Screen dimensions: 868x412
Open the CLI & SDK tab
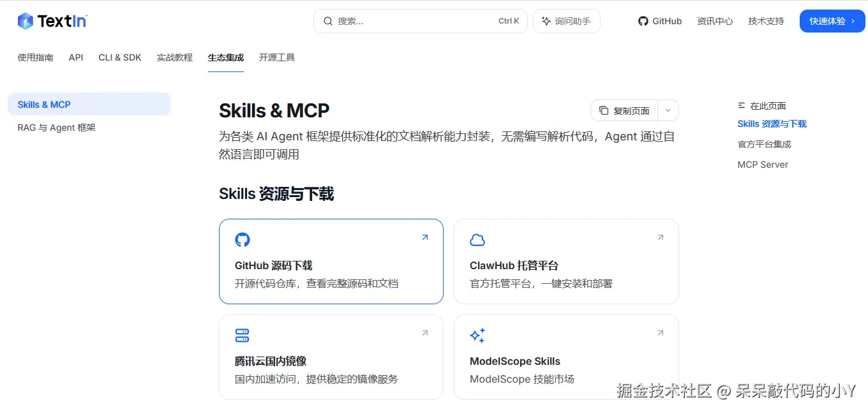[120, 57]
